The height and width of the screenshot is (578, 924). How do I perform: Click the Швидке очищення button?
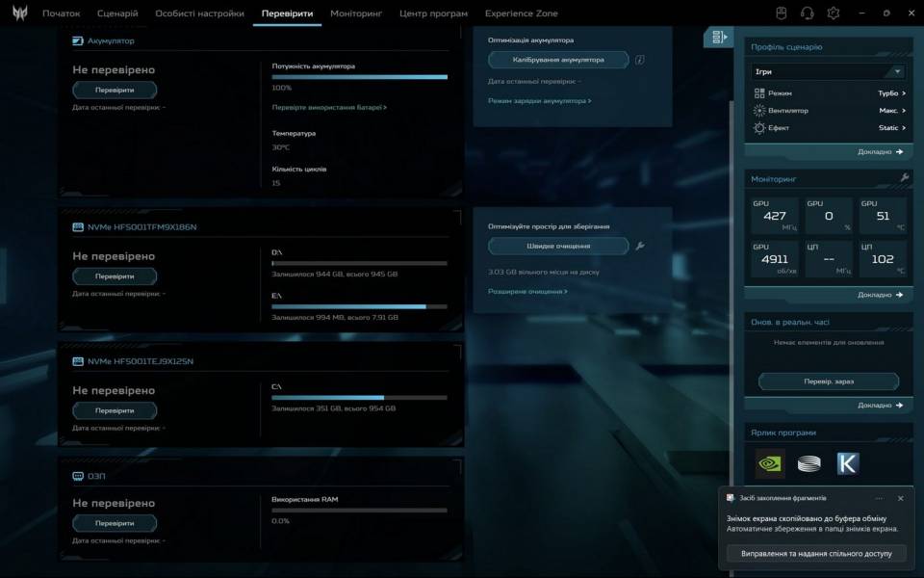pos(558,246)
